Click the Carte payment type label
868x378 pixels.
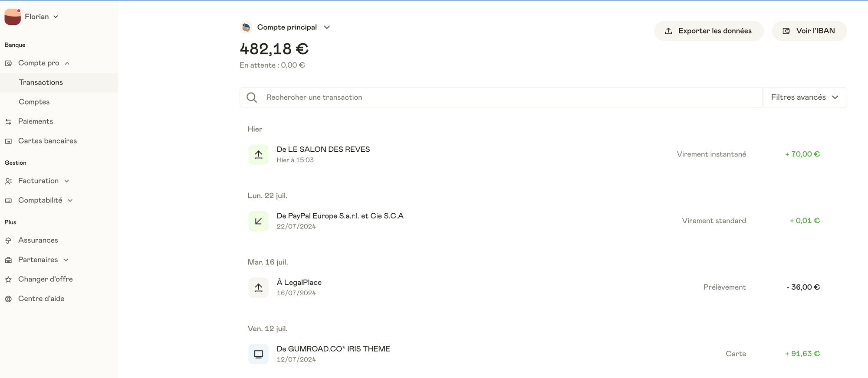(736, 354)
